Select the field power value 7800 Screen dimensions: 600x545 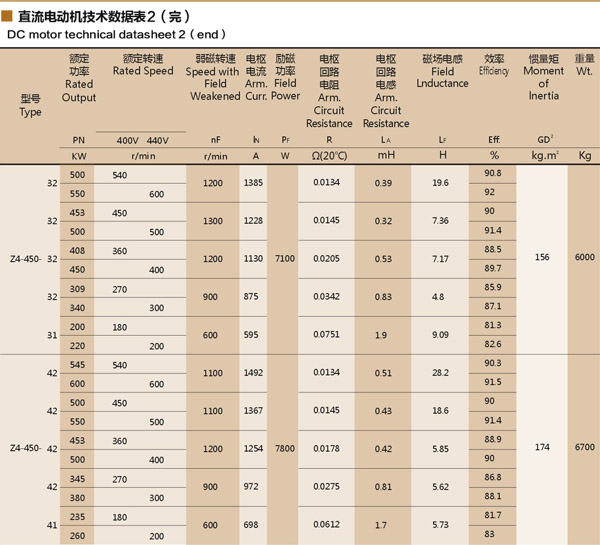tap(285, 449)
